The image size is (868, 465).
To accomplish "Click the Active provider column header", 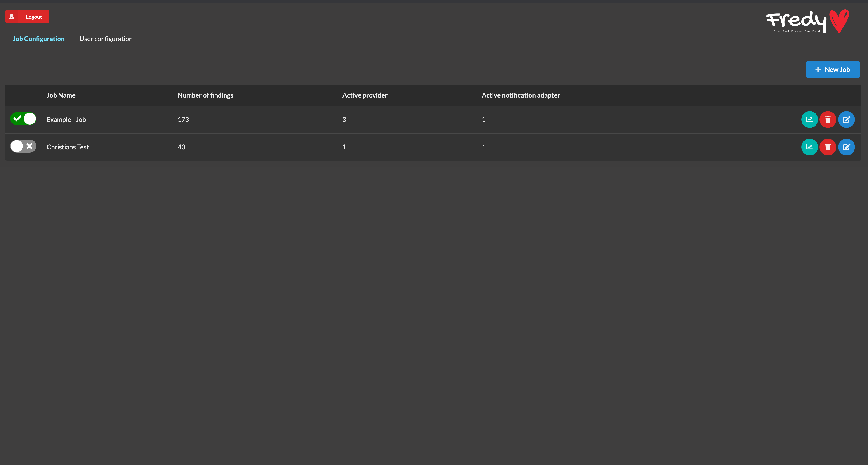I will point(365,95).
